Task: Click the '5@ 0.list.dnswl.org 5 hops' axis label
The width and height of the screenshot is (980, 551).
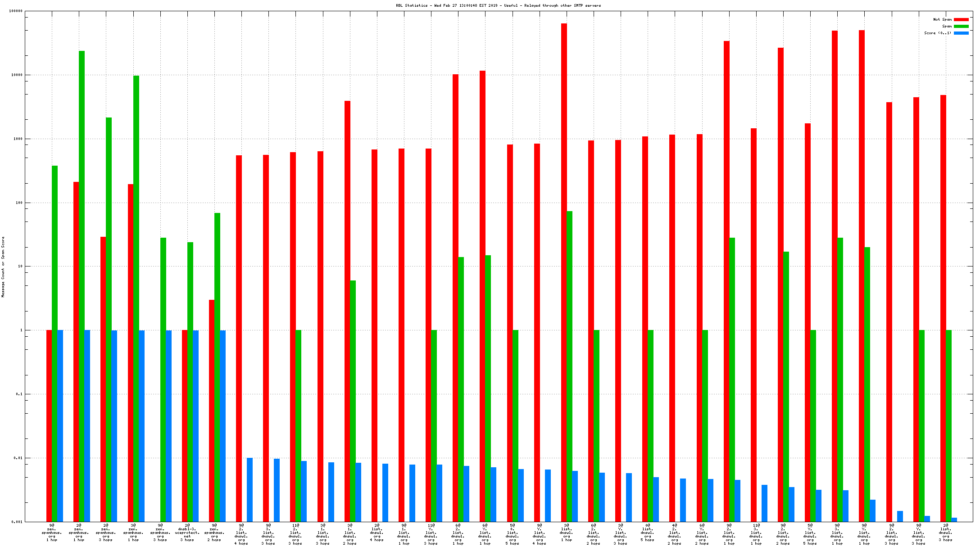Action: tap(512, 534)
